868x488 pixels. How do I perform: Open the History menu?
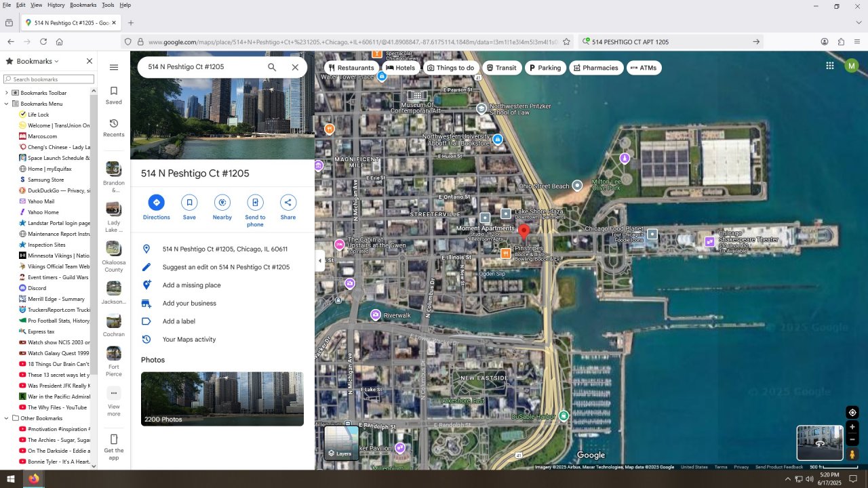coord(56,5)
